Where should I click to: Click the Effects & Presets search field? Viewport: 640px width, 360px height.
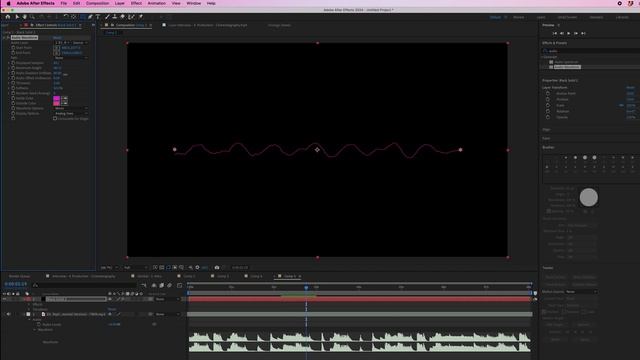pyautogui.click(x=592, y=51)
